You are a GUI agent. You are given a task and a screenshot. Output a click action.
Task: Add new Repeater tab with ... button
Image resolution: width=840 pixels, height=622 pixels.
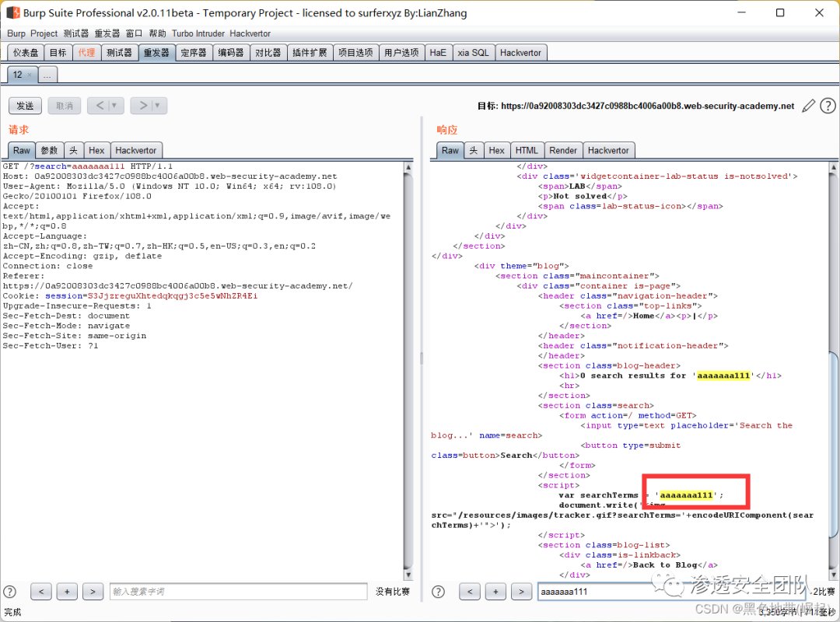47,75
